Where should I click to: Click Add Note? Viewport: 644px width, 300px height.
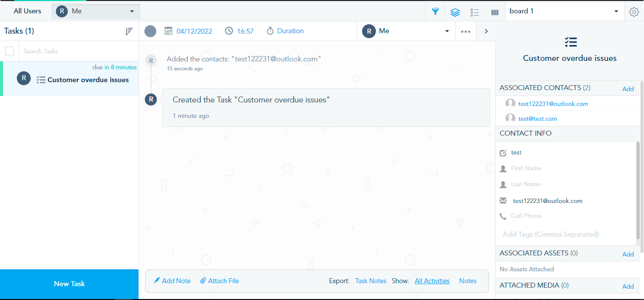tap(172, 281)
